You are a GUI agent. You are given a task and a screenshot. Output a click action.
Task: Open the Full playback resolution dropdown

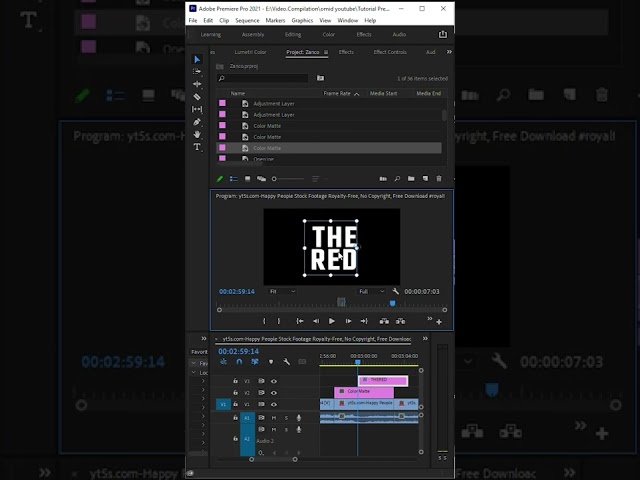coord(371,291)
